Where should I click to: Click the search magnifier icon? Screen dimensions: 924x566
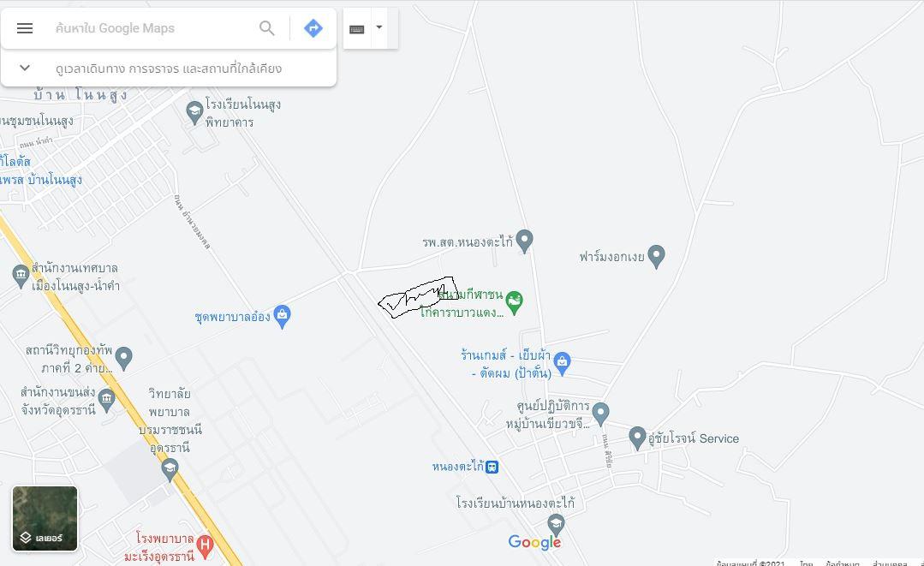coord(267,28)
